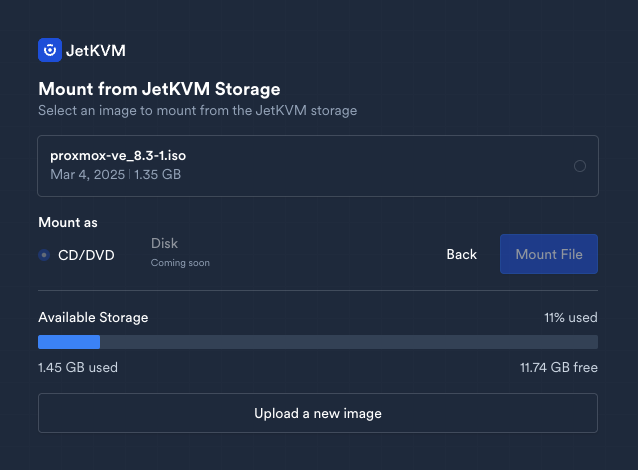Click the 1.45 GB used text
This screenshot has width=638, height=470.
pyautogui.click(x=78, y=367)
